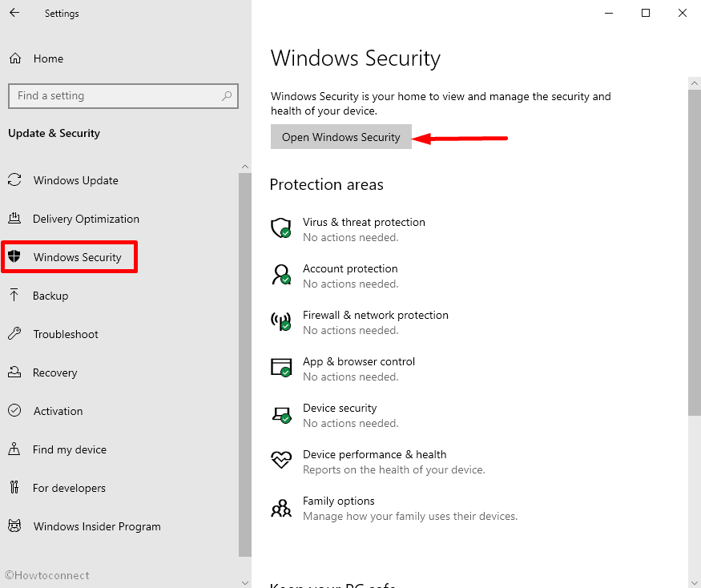Open Family options area
The image size is (701, 588).
tap(338, 501)
